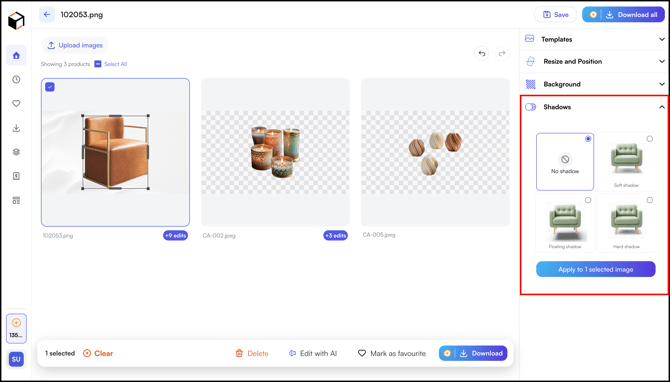Select the Soft shadow radio option
Image resolution: width=670 pixels, height=382 pixels.
(649, 139)
